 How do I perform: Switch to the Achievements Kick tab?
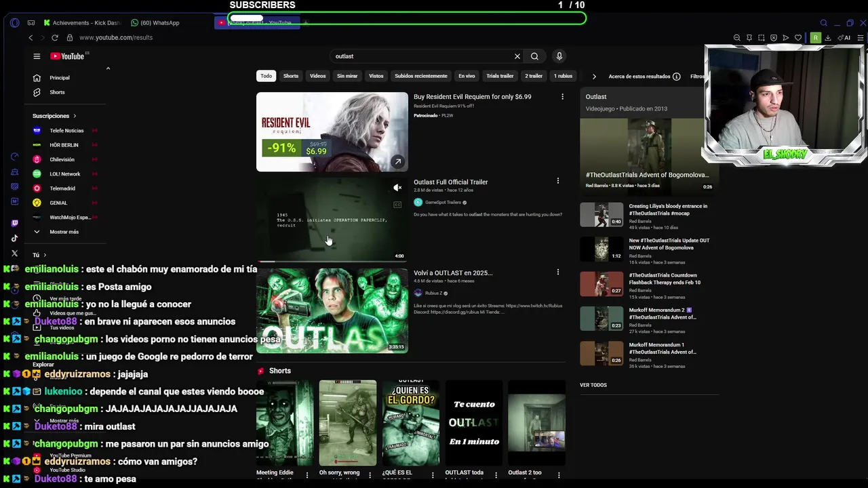pos(82,23)
